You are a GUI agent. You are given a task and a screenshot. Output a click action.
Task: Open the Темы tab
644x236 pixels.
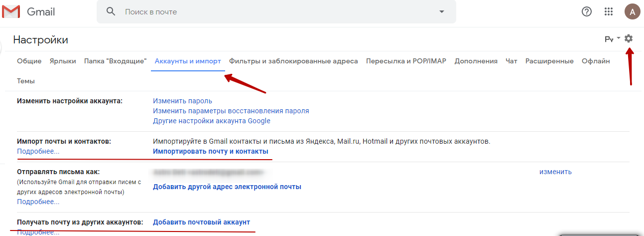[26, 81]
